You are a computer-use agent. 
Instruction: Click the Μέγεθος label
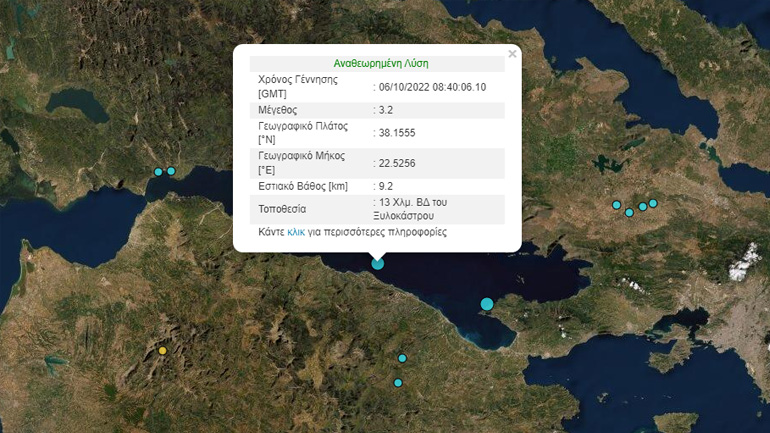277,110
